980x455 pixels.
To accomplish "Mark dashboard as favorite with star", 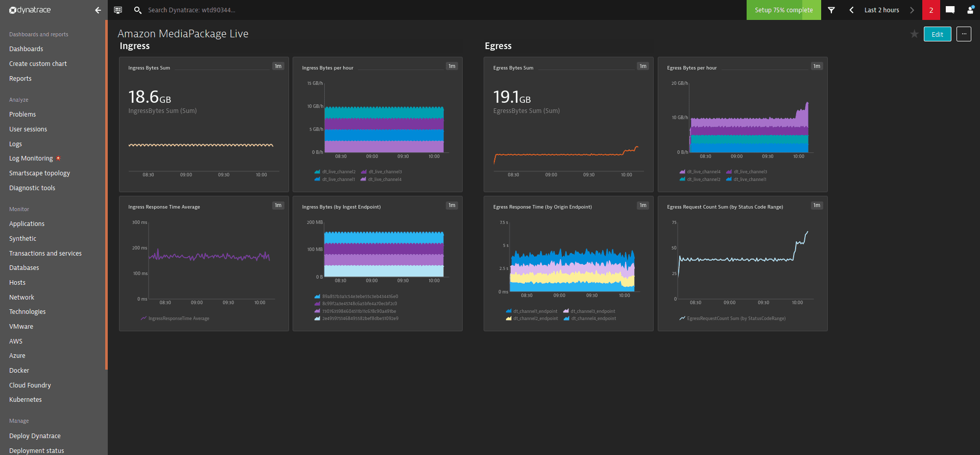I will 914,34.
